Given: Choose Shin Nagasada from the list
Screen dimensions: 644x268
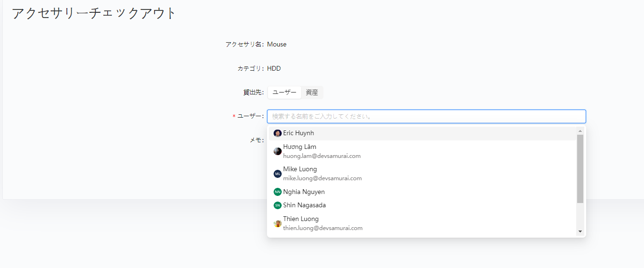Looking at the screenshot, I should [304, 205].
